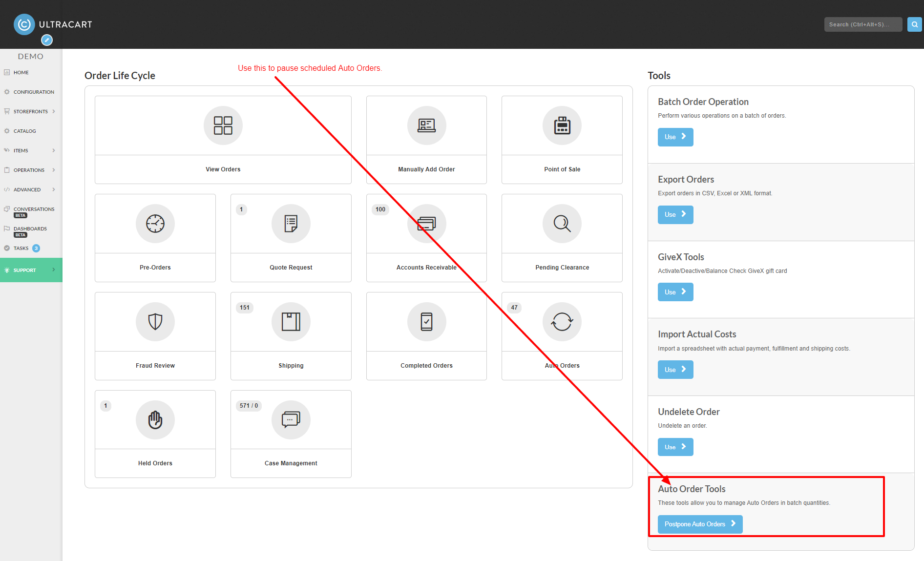Click the Configuration gear icon
The width and height of the screenshot is (924, 561).
coord(7,92)
